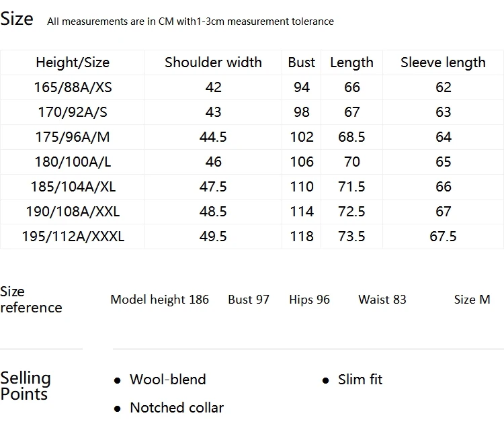
Task: Select the 170/92A/S size row label
Action: click(73, 112)
